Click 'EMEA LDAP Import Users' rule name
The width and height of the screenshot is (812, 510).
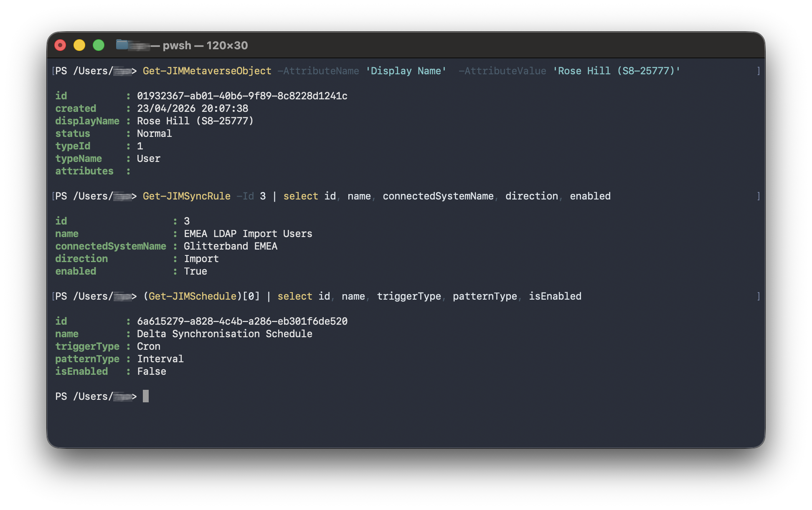pos(248,234)
